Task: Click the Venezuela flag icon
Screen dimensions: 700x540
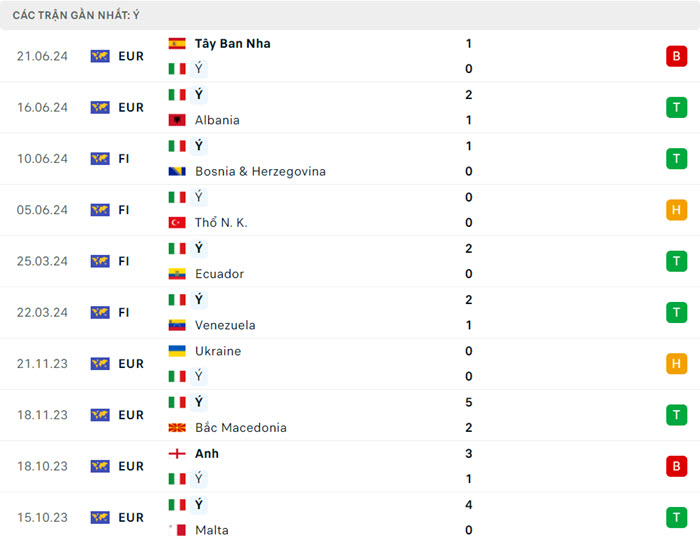Action: (x=177, y=325)
